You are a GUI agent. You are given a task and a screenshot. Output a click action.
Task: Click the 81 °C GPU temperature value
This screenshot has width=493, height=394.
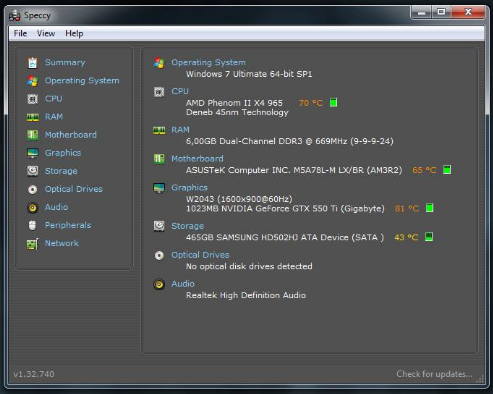click(x=407, y=208)
